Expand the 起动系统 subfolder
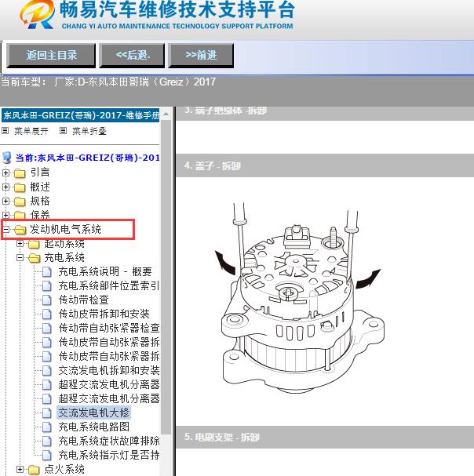The image size is (474, 476). click(x=20, y=243)
